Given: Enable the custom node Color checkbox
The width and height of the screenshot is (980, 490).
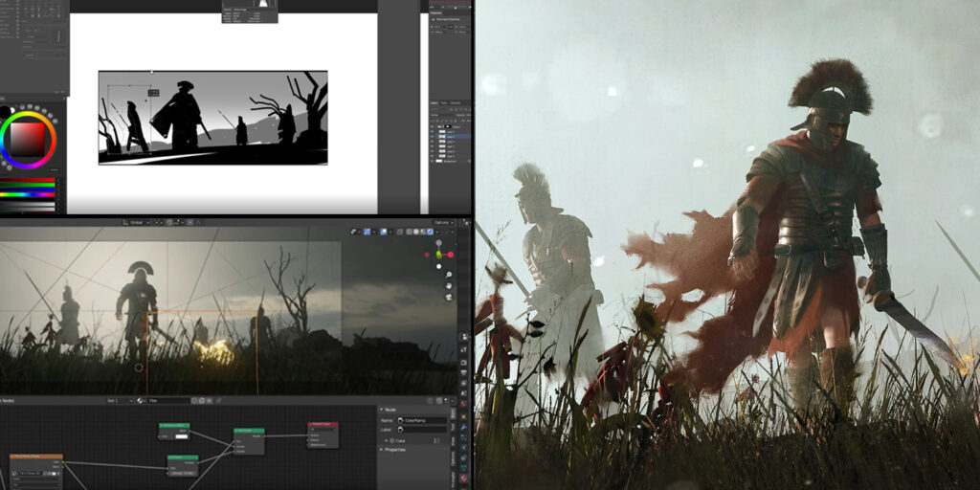Looking at the screenshot, I should (391, 440).
